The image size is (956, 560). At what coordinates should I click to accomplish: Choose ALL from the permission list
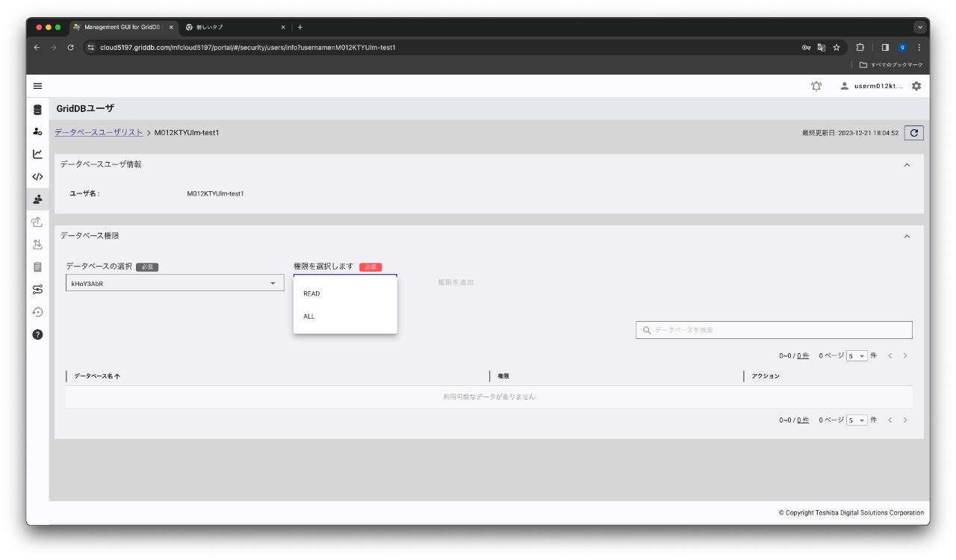coord(345,317)
